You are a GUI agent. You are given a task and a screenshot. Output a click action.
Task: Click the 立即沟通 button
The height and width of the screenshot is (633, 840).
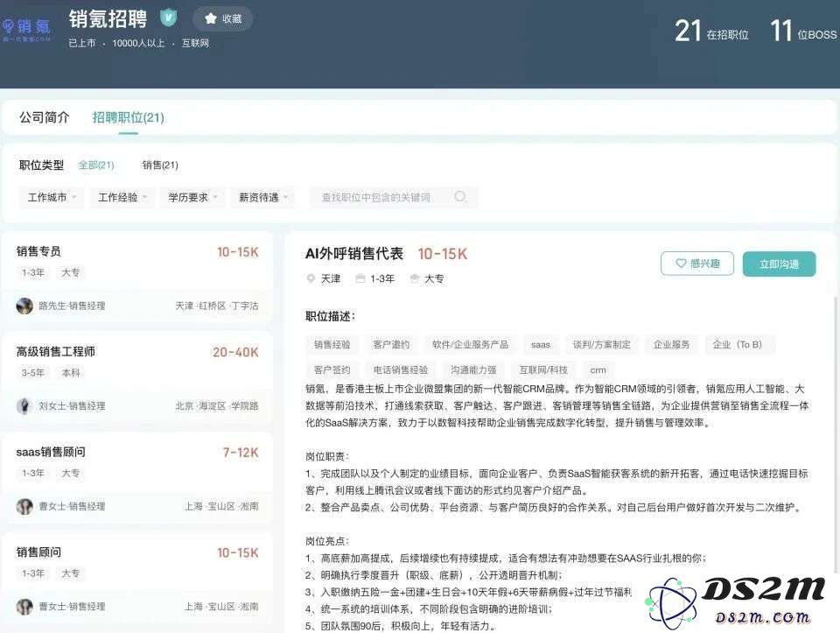[x=779, y=264]
